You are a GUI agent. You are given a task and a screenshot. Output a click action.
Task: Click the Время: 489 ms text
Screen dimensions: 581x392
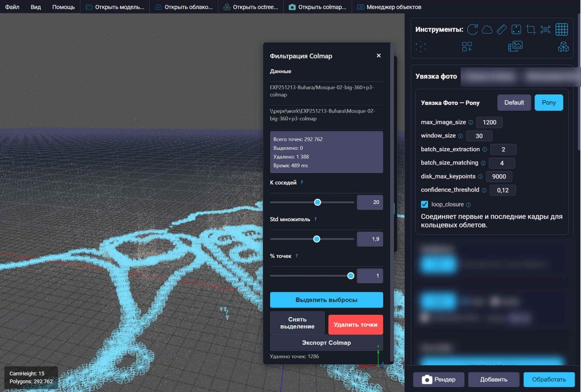pos(290,166)
